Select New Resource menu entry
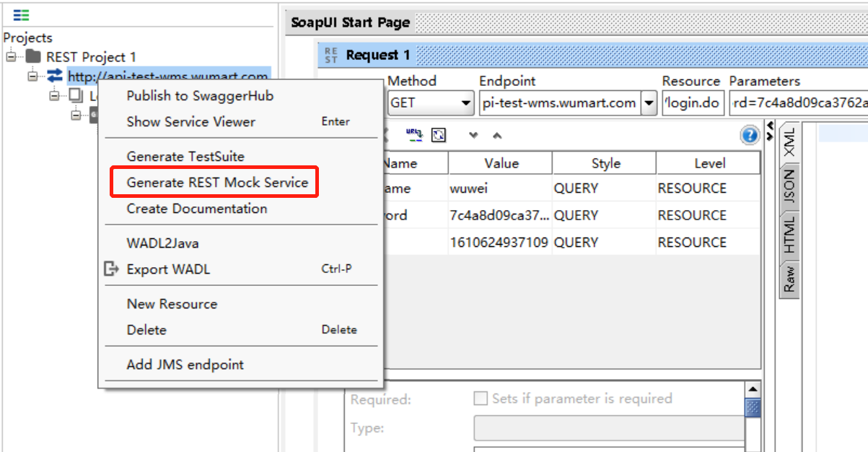 pyautogui.click(x=172, y=304)
